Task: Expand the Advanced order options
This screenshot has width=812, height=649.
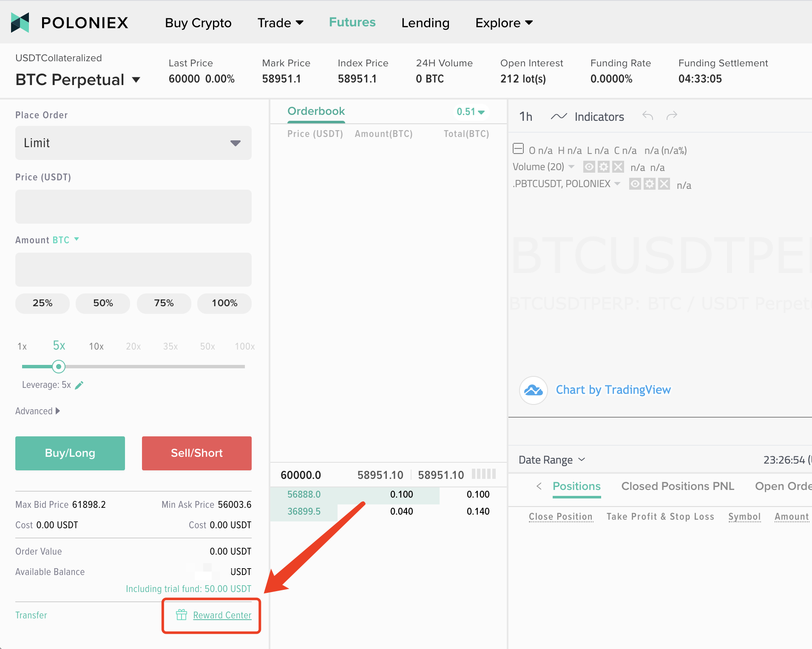Action: [37, 411]
